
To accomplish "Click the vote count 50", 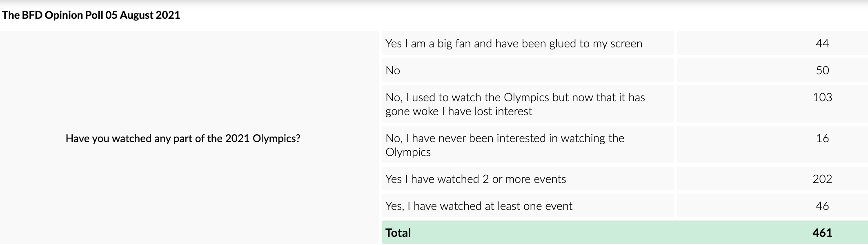I will (822, 71).
